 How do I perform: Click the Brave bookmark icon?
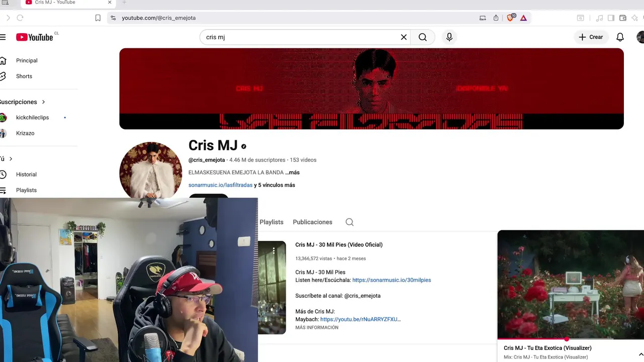(x=98, y=18)
